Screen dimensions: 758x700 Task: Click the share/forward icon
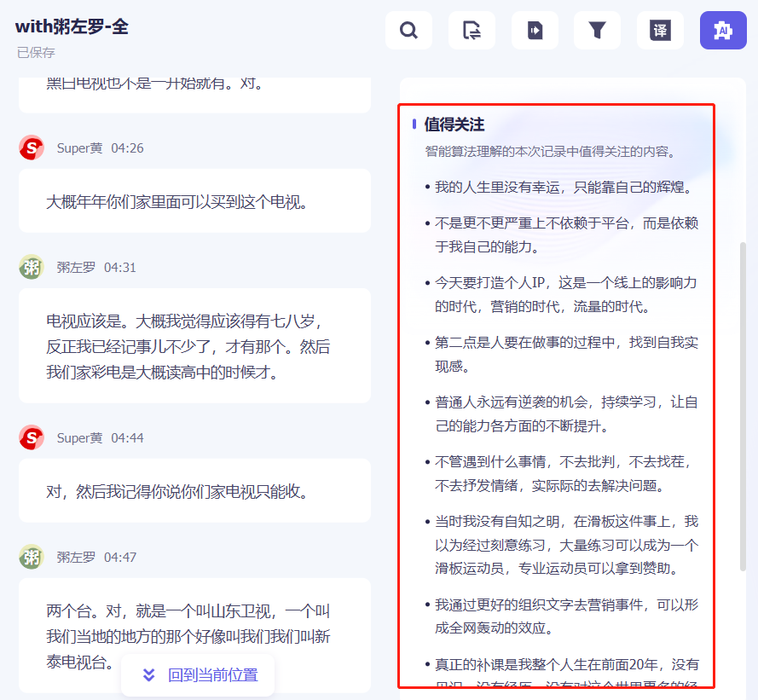(472, 30)
